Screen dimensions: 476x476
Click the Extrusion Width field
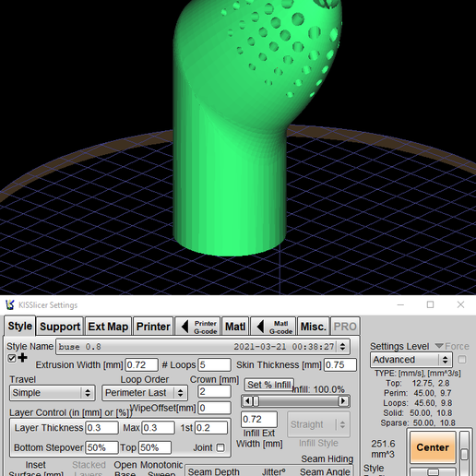[x=141, y=365]
